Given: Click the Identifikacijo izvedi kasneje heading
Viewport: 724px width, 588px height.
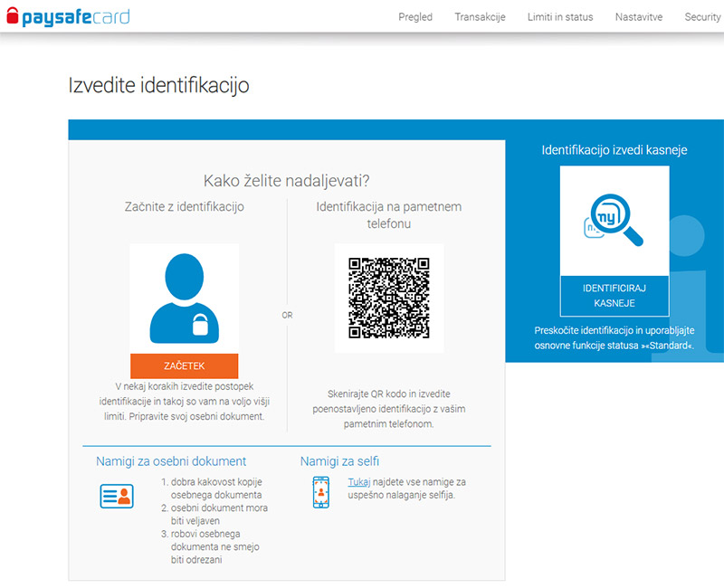Looking at the screenshot, I should [614, 150].
